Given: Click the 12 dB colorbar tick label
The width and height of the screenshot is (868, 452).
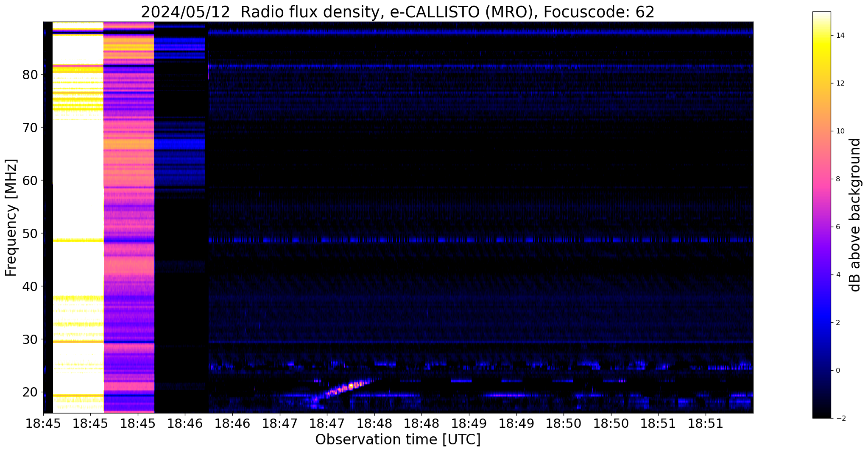Looking at the screenshot, I should tap(840, 83).
